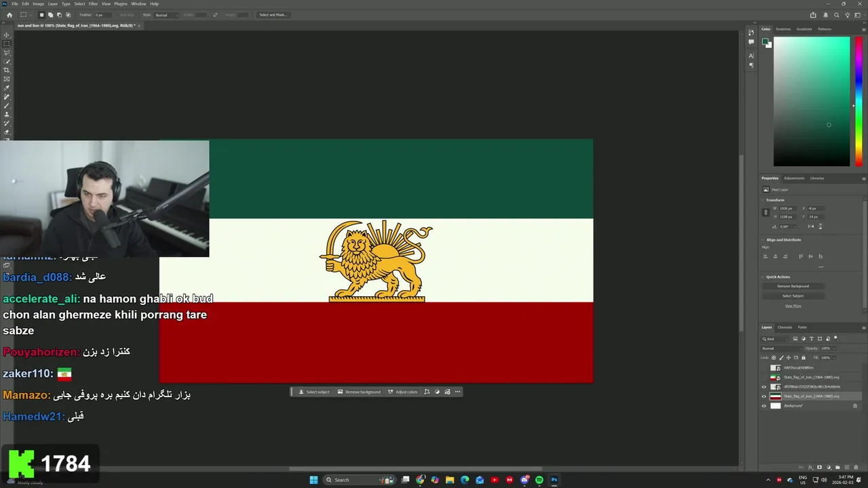The height and width of the screenshot is (488, 868).
Task: Click the Width W input field
Action: [x=787, y=209]
